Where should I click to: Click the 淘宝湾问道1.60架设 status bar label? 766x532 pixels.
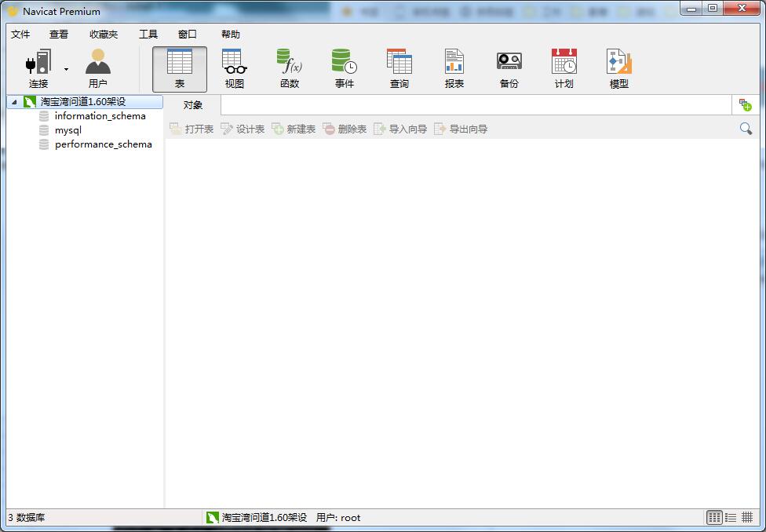pyautogui.click(x=264, y=518)
